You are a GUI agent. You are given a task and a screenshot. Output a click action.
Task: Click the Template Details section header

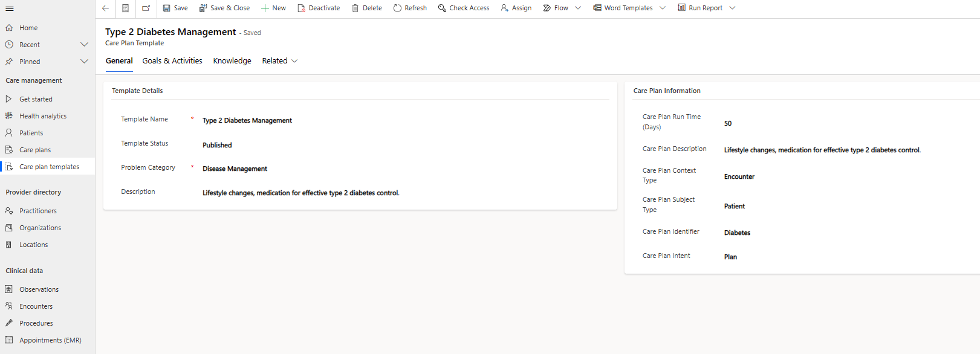point(137,91)
